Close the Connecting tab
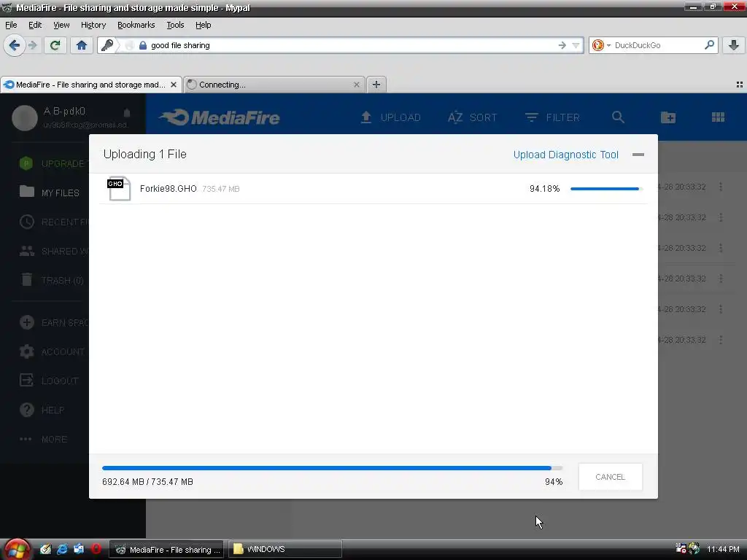This screenshot has width=747, height=560. (356, 85)
